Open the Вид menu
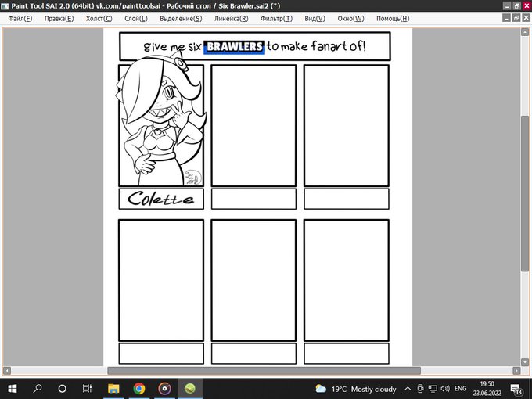Viewport: 532px width, 399px height. tap(315, 19)
